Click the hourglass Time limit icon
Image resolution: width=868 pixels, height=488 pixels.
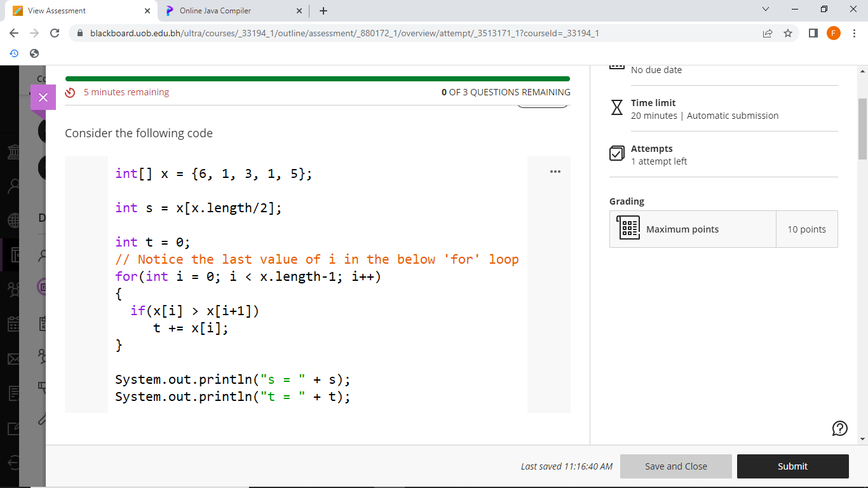616,108
